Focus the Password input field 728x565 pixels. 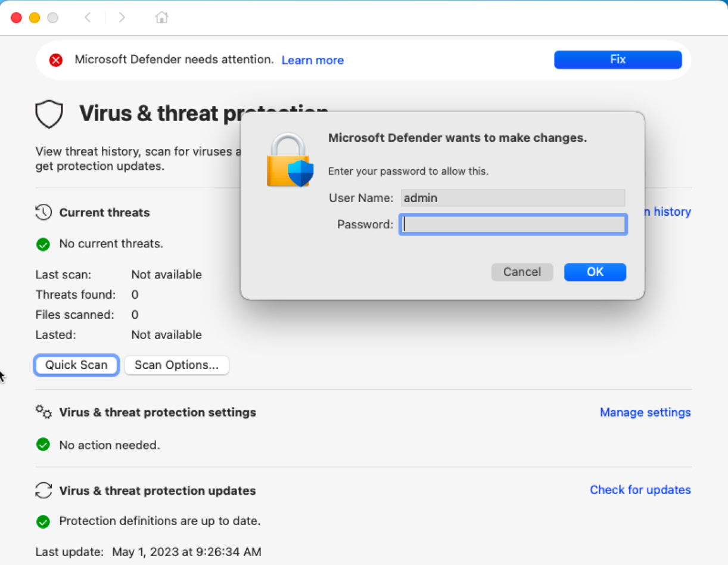[x=513, y=225]
